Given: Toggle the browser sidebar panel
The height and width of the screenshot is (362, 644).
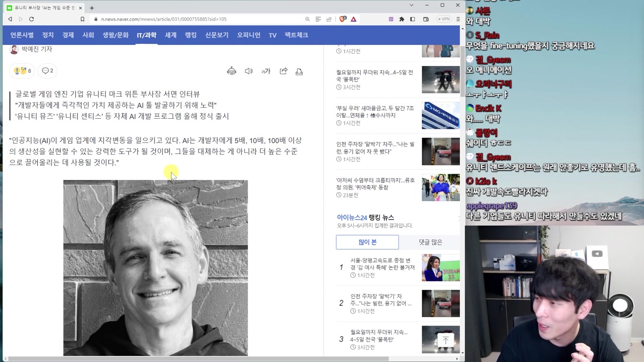Looking at the screenshot, I should [413, 19].
